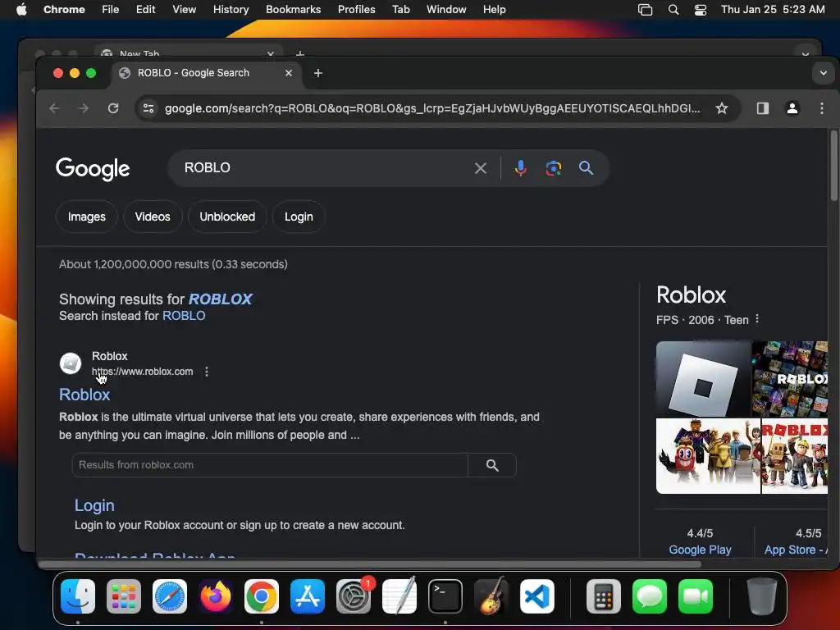Image resolution: width=840 pixels, height=630 pixels.
Task: Open Control Center in menu bar
Action: tap(701, 10)
